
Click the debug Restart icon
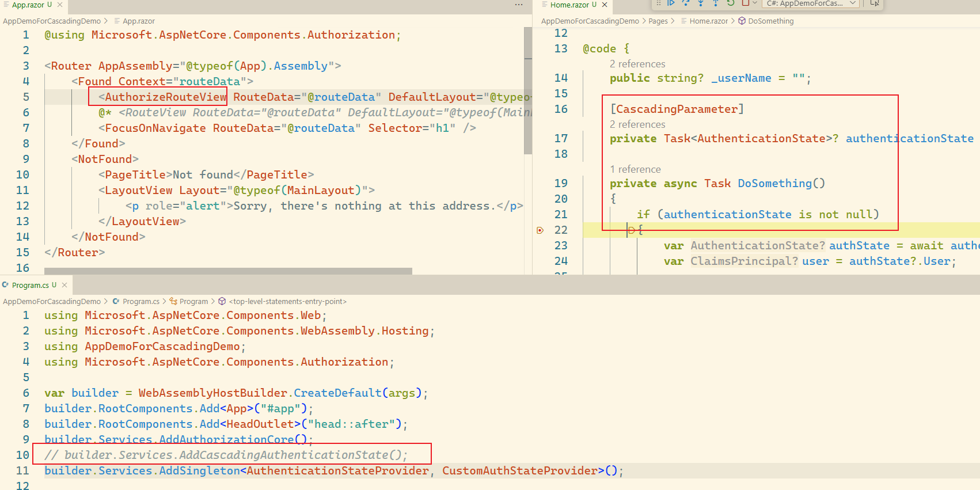pos(731,3)
